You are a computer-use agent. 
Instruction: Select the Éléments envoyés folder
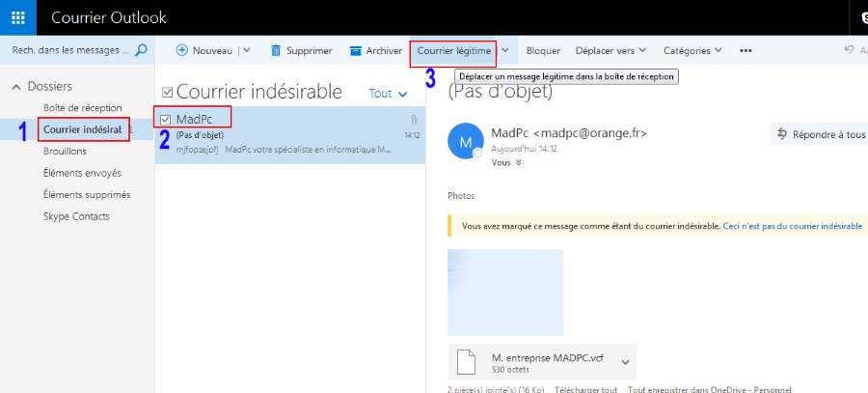[x=82, y=173]
